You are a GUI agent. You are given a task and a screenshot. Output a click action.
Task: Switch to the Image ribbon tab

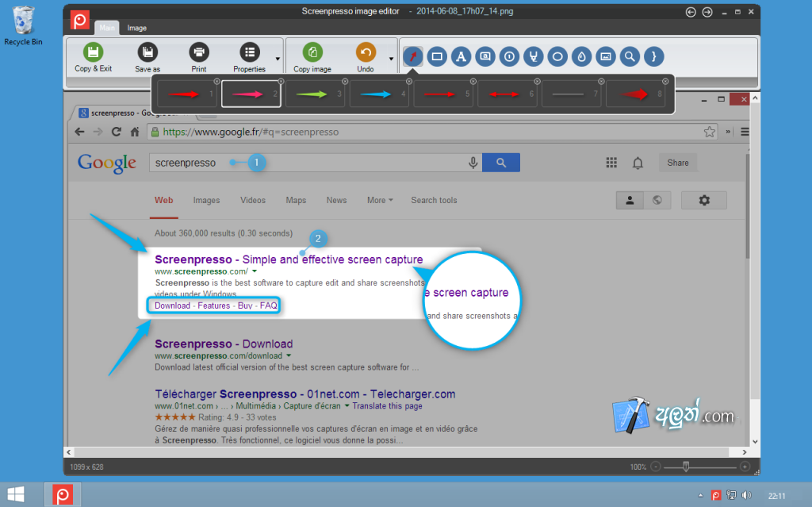[136, 28]
